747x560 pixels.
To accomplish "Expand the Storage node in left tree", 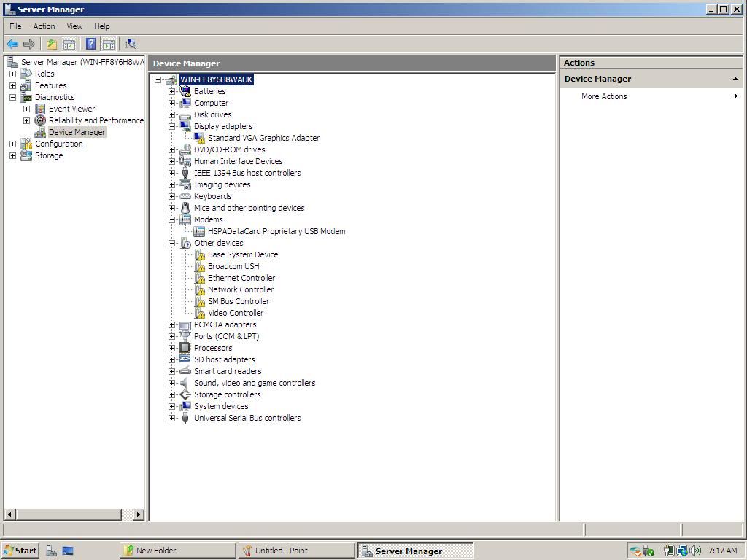I will click(x=13, y=156).
